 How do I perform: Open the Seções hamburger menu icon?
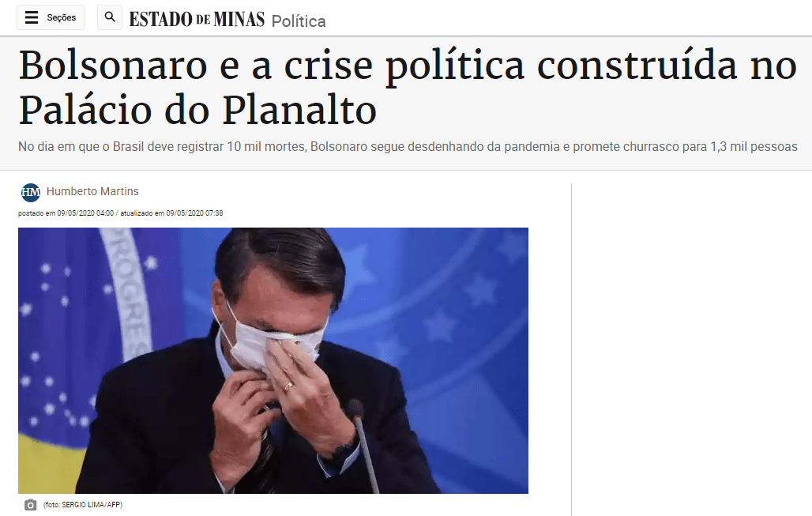point(32,17)
